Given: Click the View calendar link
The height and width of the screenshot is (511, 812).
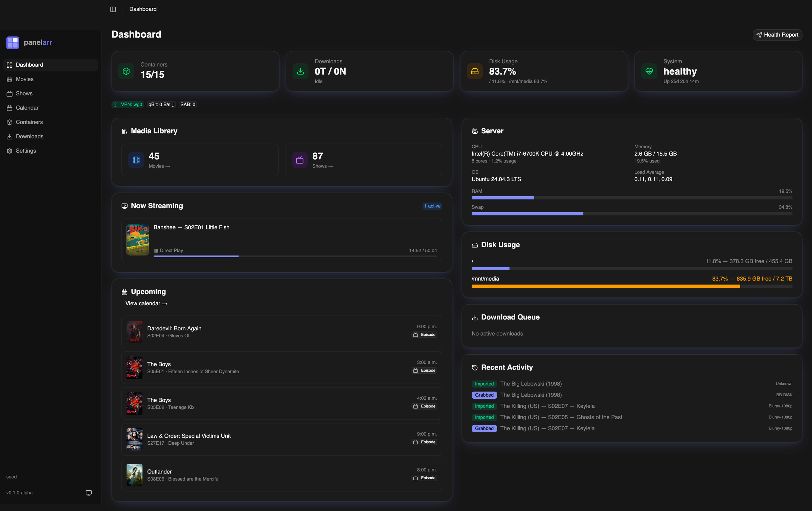Looking at the screenshot, I should click(146, 303).
